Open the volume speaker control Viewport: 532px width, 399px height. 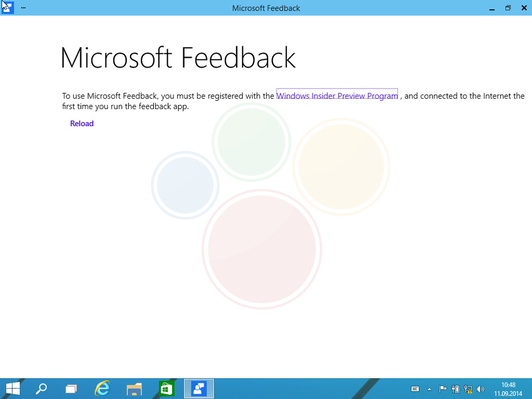(480, 389)
